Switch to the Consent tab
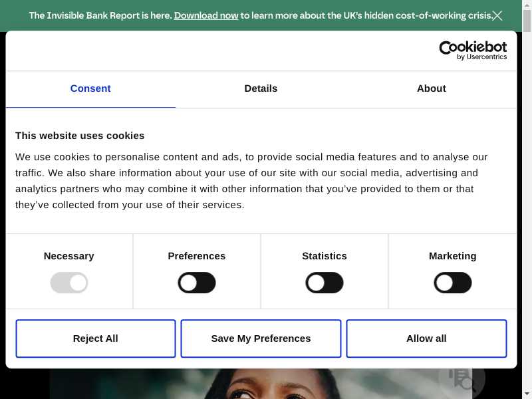The image size is (532, 399). click(x=90, y=88)
